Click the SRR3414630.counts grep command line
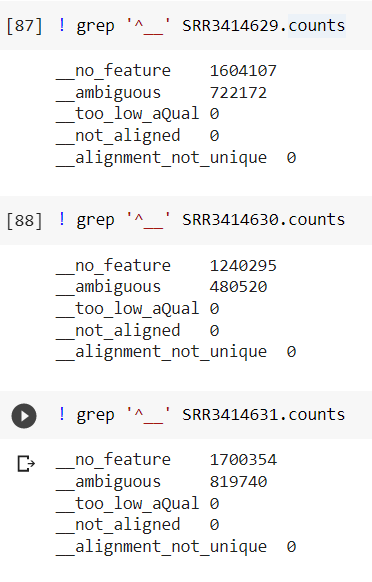 coord(202,220)
